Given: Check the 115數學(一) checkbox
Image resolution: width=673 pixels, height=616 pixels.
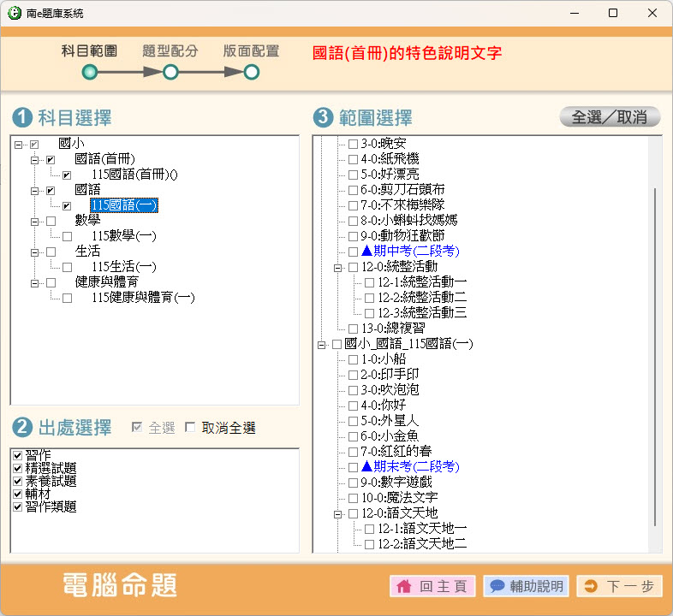Looking at the screenshot, I should (67, 236).
